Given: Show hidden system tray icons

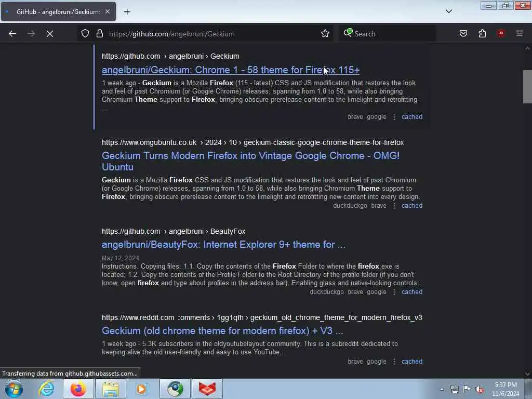Looking at the screenshot, I should coord(442,389).
